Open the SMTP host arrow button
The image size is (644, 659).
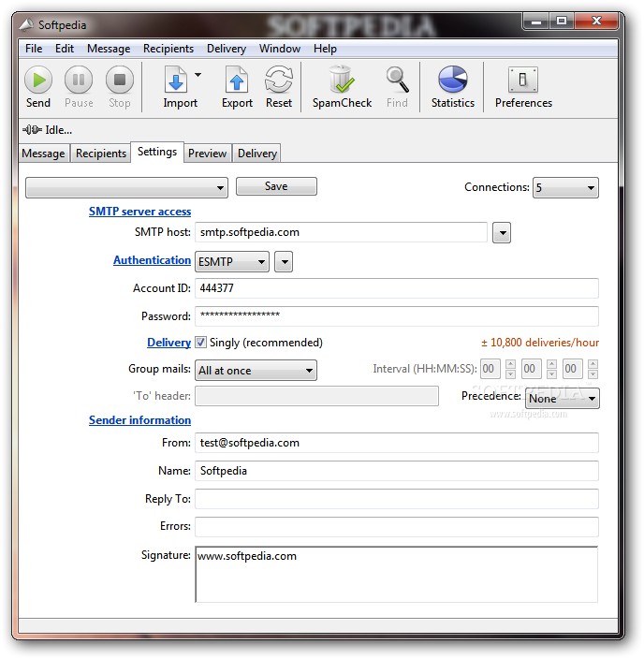pyautogui.click(x=502, y=233)
